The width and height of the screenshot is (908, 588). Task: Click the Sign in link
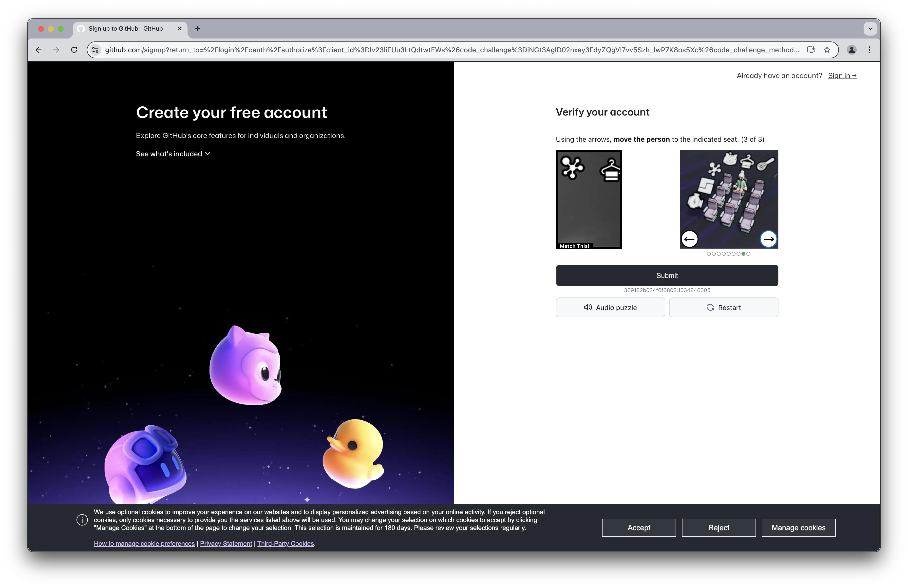(x=842, y=76)
